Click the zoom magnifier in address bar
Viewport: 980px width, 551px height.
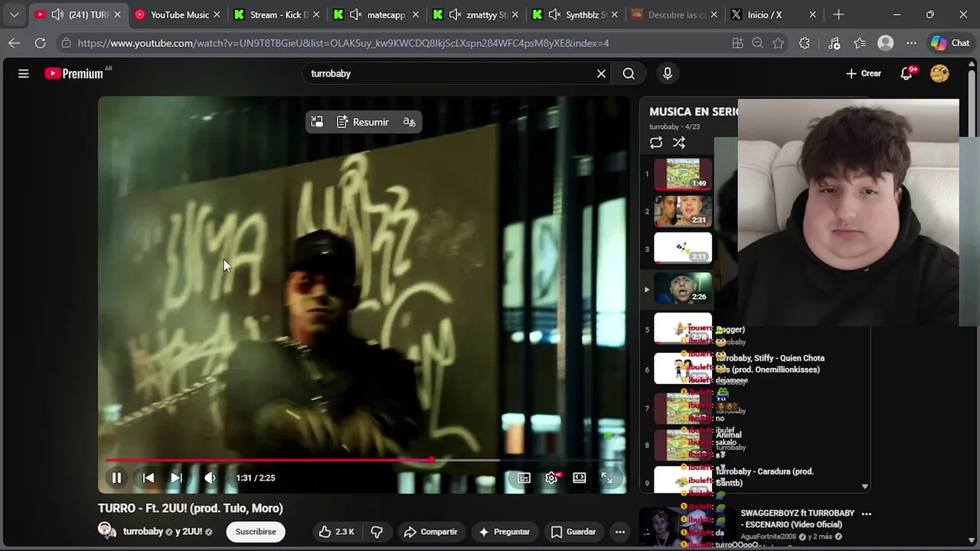(757, 44)
